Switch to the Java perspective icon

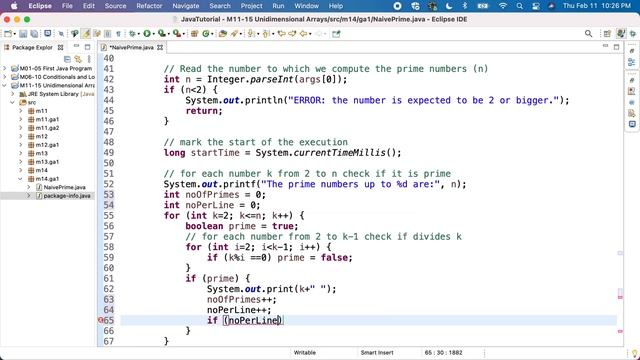[x=620, y=34]
